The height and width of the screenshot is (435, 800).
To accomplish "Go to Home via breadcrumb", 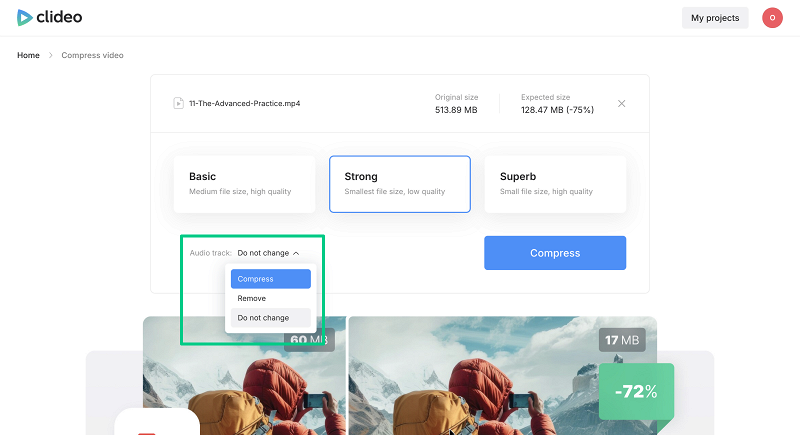I will (x=28, y=55).
